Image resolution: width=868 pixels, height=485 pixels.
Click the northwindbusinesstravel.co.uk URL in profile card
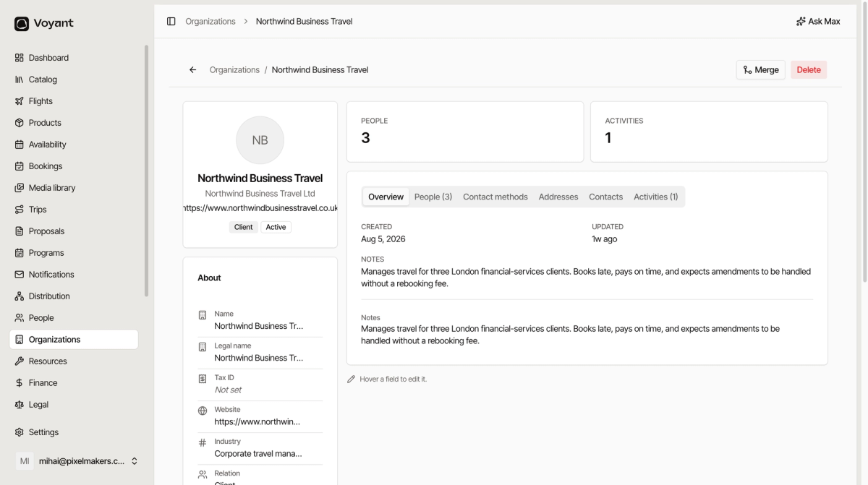[260, 208]
